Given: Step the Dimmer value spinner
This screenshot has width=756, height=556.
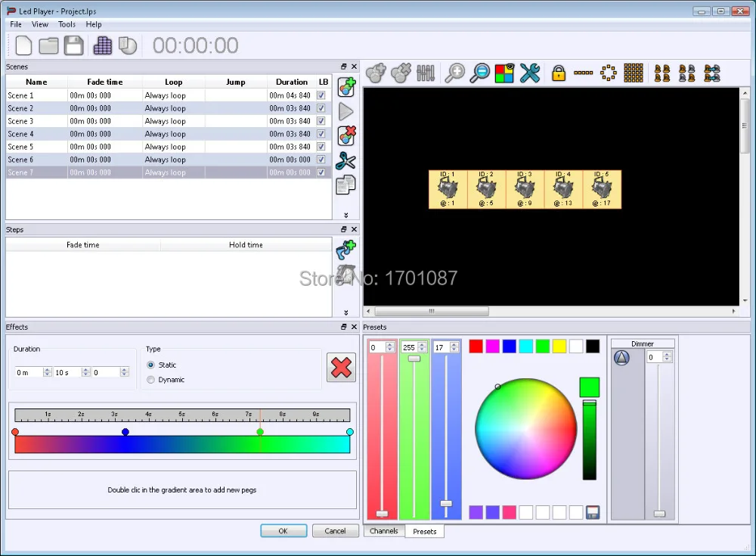Looking at the screenshot, I should (x=668, y=357).
